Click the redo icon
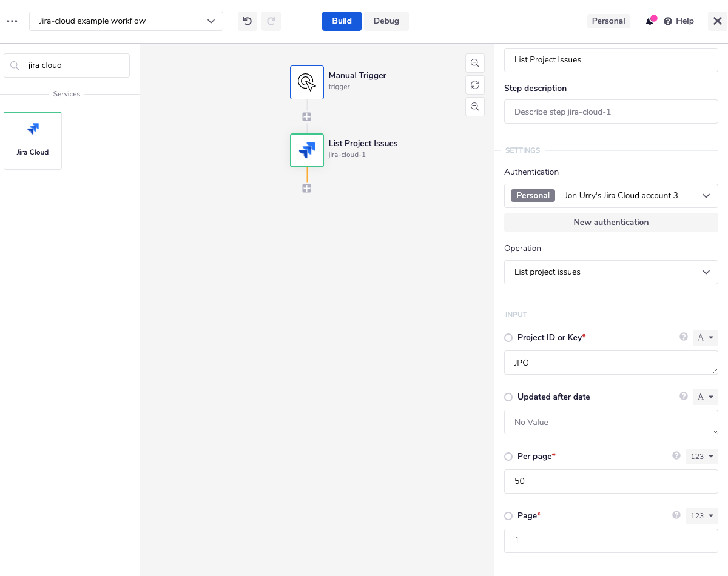Image resolution: width=728 pixels, height=576 pixels. (x=271, y=21)
